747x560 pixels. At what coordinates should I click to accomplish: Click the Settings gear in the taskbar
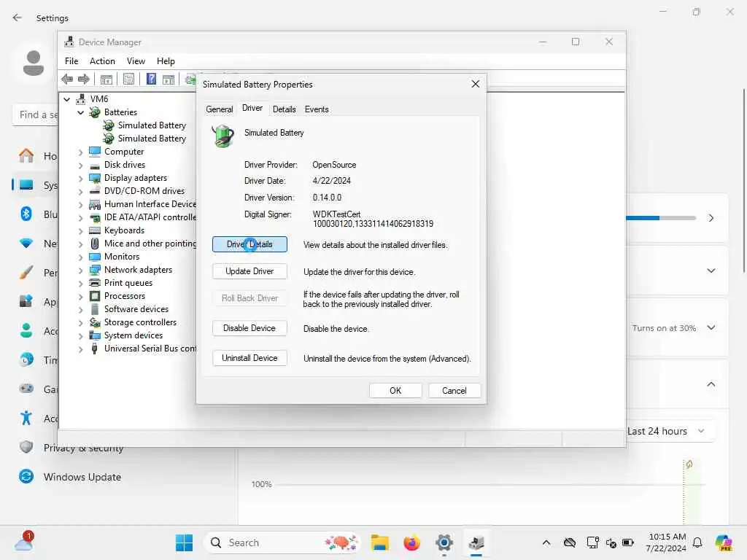pos(444,542)
